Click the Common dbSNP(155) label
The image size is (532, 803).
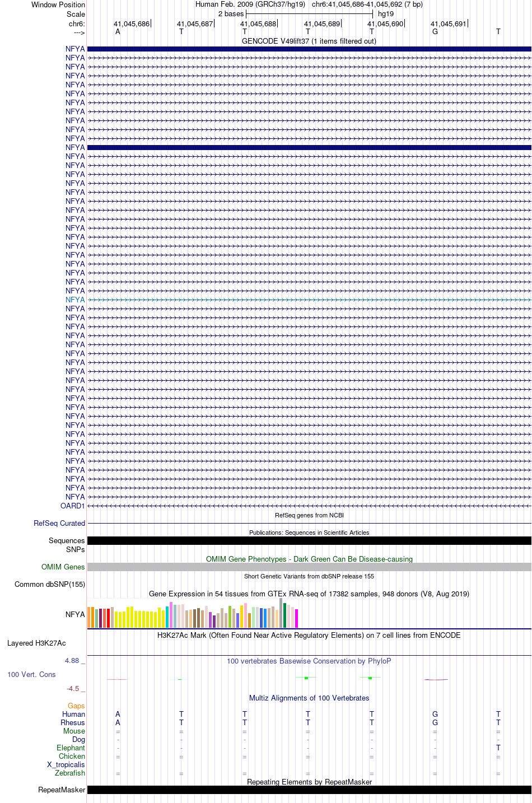click(50, 584)
